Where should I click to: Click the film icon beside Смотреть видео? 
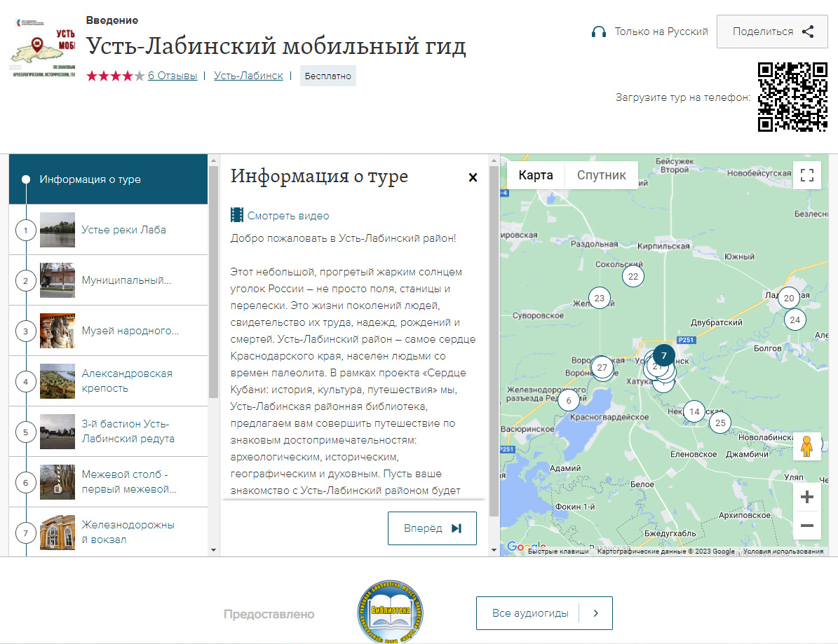click(x=237, y=215)
